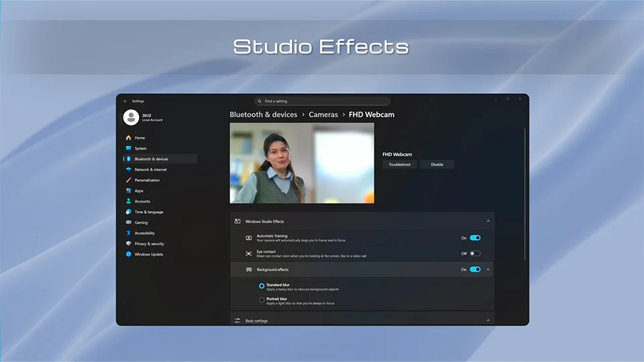Collapse the Windows Studio Effects section
644x362 pixels.
coord(488,221)
